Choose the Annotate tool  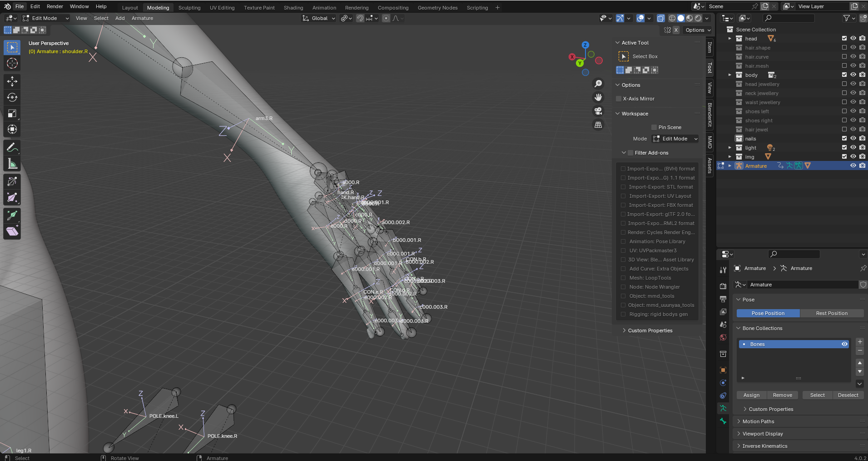pos(12,147)
